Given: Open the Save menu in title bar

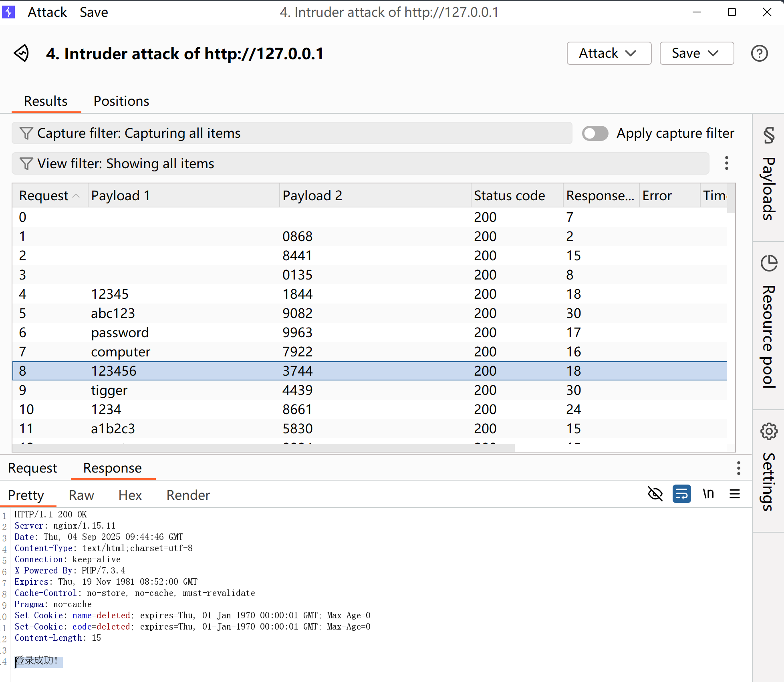Looking at the screenshot, I should pyautogui.click(x=94, y=12).
